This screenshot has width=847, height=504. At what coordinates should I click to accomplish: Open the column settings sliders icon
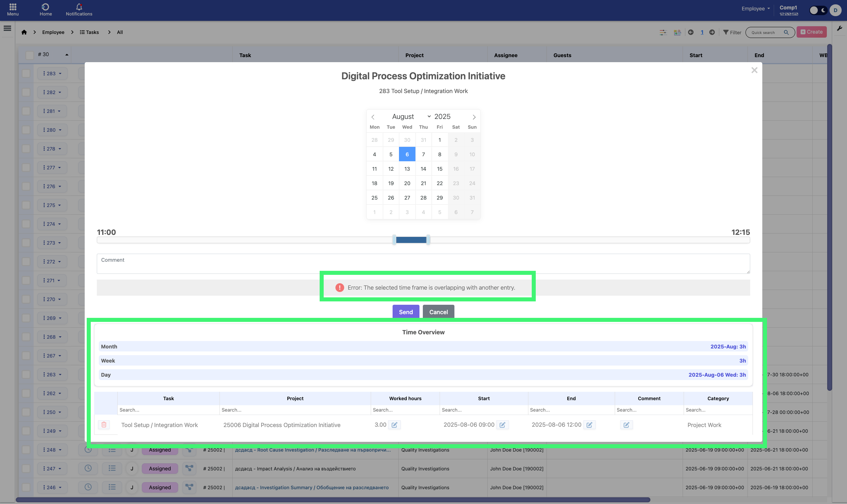[663, 32]
